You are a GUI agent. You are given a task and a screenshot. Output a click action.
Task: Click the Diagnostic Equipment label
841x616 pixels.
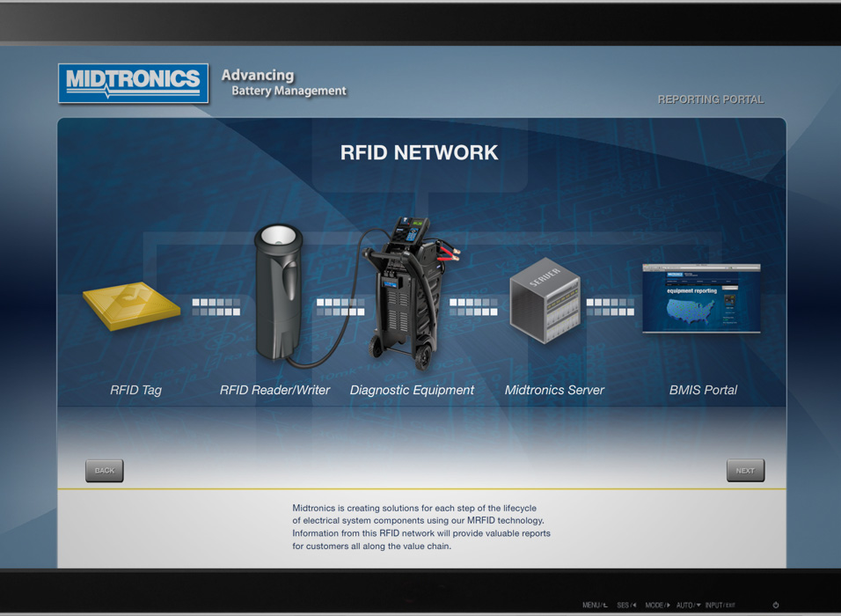coord(412,390)
